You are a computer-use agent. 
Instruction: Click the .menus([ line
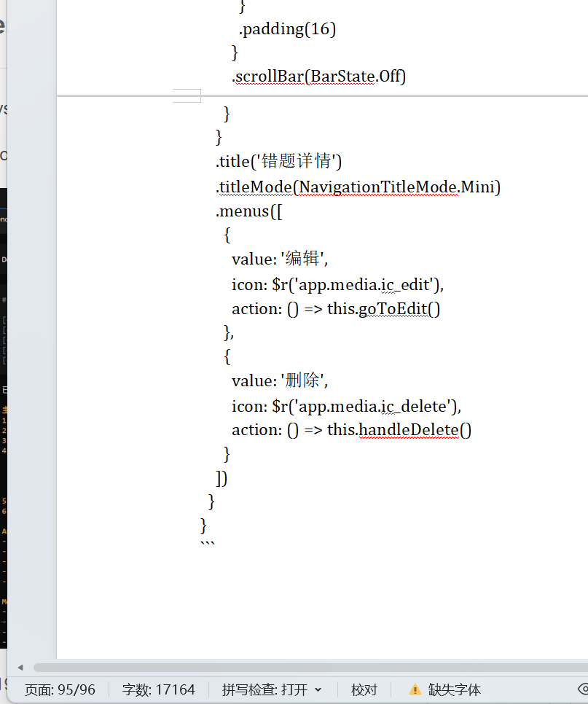[249, 211]
